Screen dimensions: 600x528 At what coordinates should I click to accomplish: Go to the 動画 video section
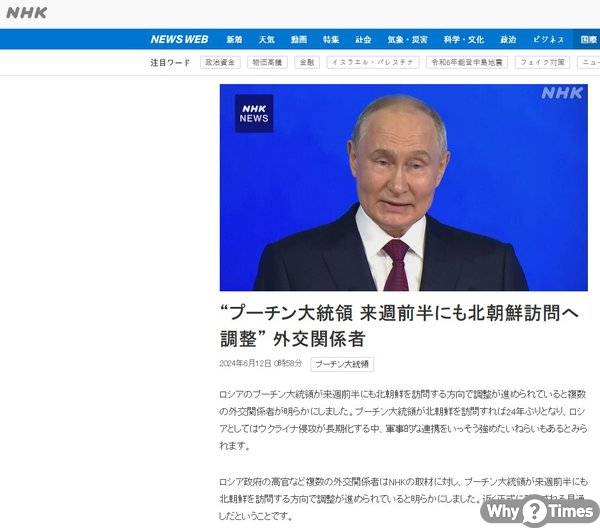click(x=299, y=39)
